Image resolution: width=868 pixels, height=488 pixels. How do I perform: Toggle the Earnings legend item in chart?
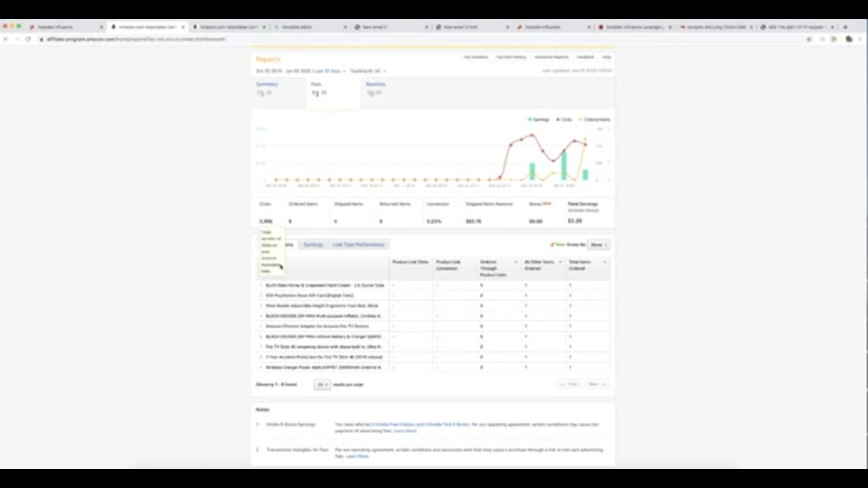[539, 119]
